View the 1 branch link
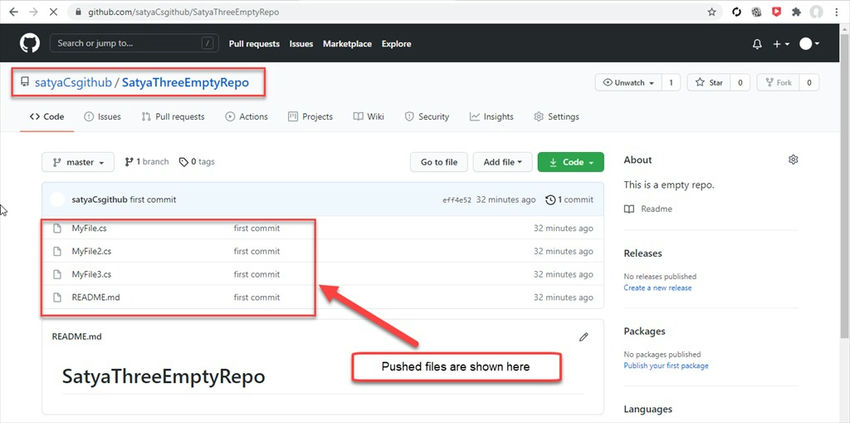This screenshot has width=850, height=423. 146,162
